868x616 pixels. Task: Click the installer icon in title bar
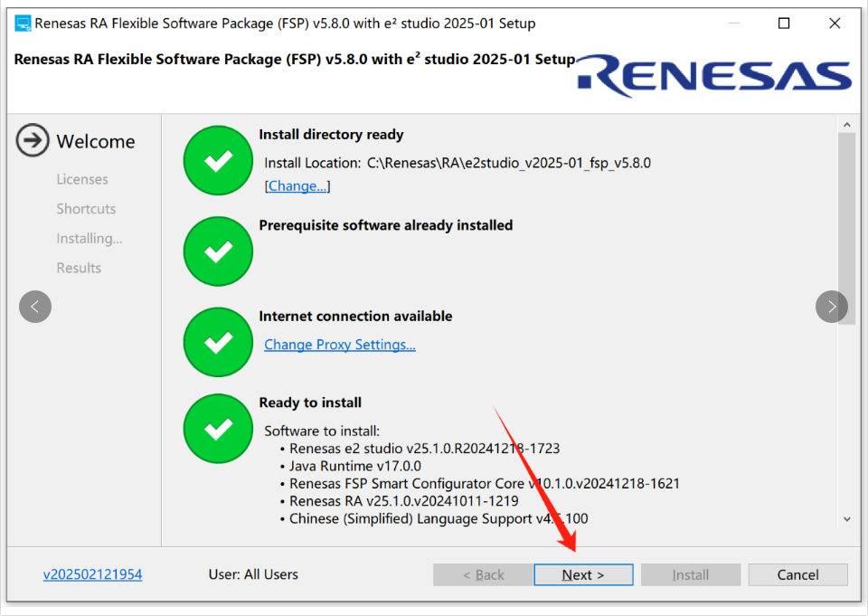tap(23, 24)
